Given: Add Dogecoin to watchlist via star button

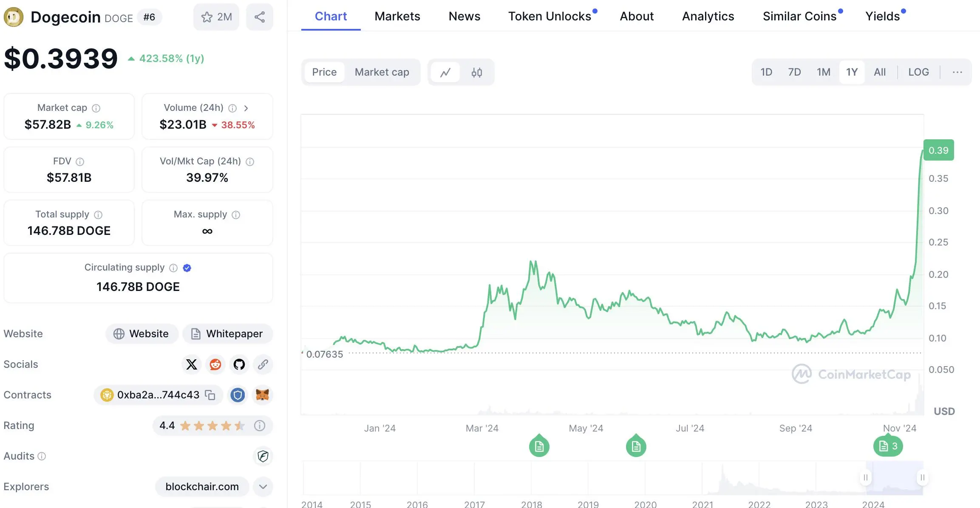Looking at the screenshot, I should click(216, 17).
